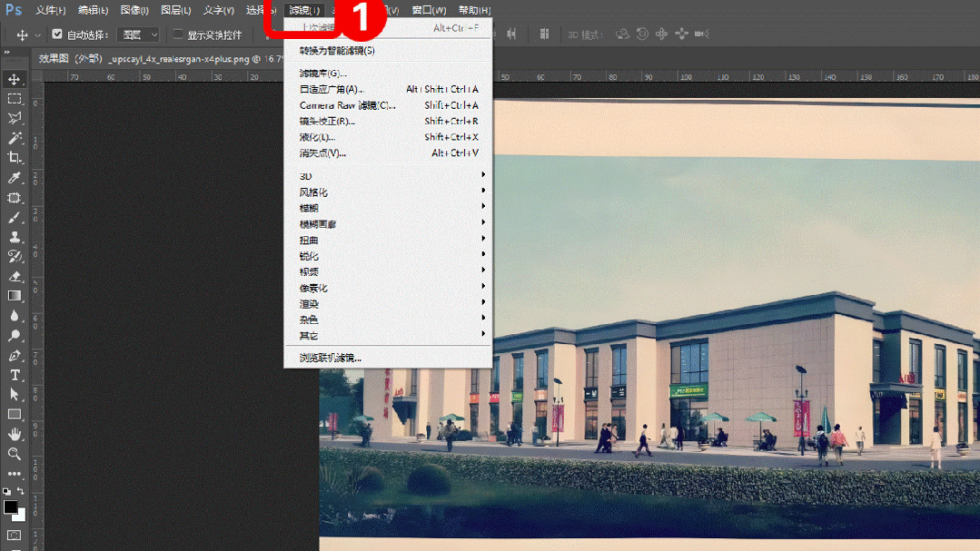The image size is (980, 551).
Task: Open the 编辑(E) menu
Action: coord(93,10)
